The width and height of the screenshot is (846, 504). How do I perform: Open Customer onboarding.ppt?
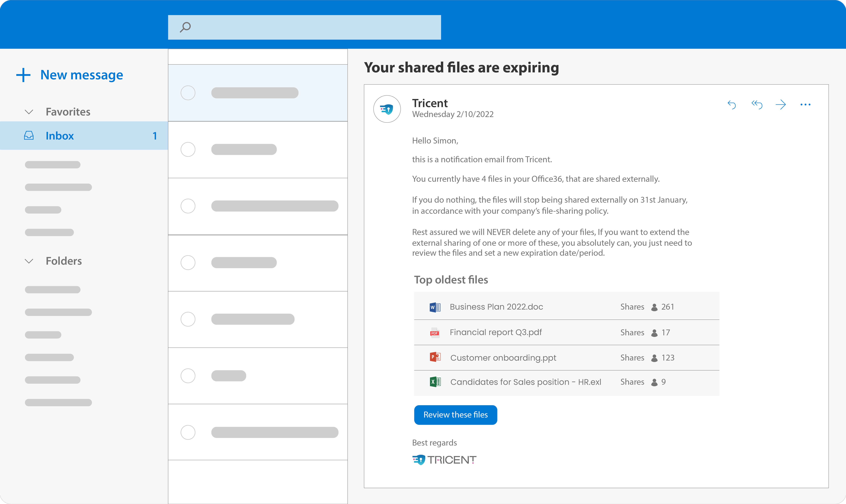tap(503, 358)
